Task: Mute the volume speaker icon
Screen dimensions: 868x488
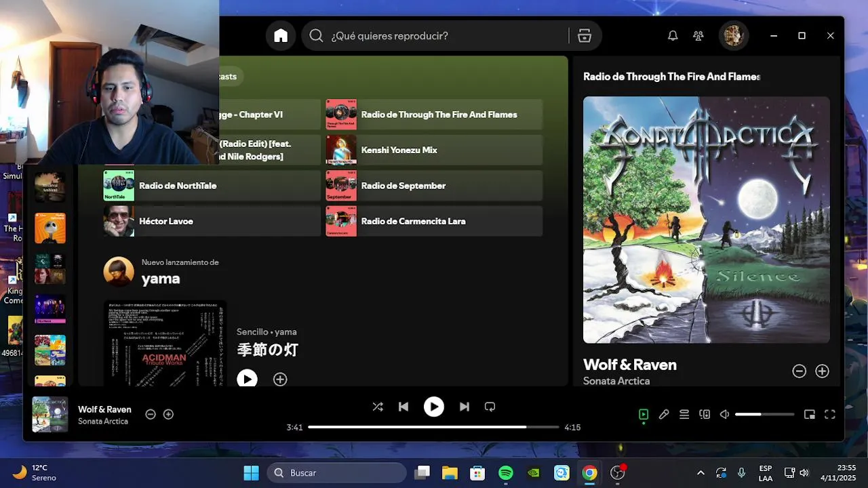Action: tap(724, 414)
